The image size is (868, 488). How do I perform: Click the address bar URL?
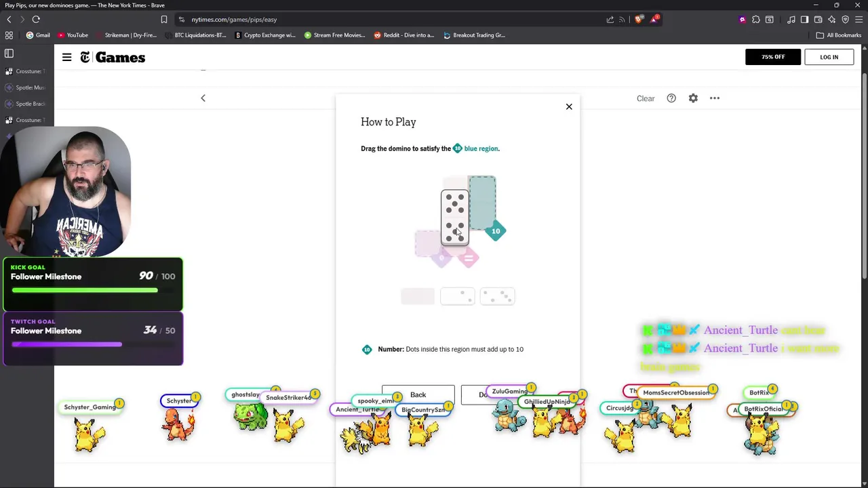[234, 20]
